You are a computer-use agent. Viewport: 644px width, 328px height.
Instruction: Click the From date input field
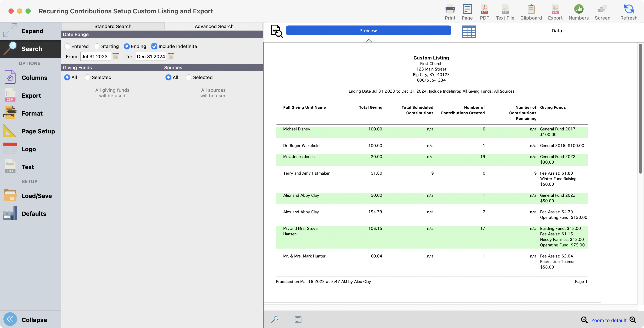pyautogui.click(x=95, y=57)
